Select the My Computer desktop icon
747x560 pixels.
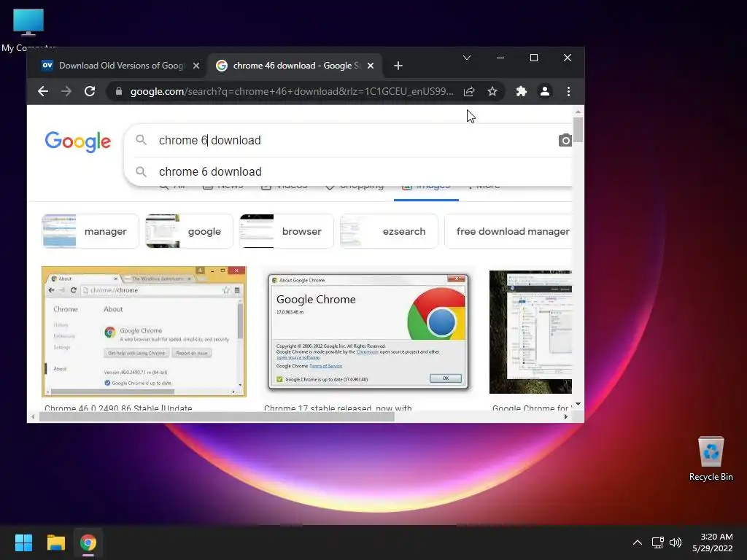(x=28, y=29)
